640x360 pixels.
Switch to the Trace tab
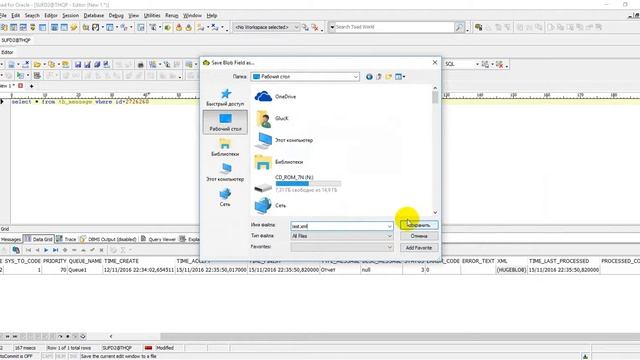click(x=66, y=239)
